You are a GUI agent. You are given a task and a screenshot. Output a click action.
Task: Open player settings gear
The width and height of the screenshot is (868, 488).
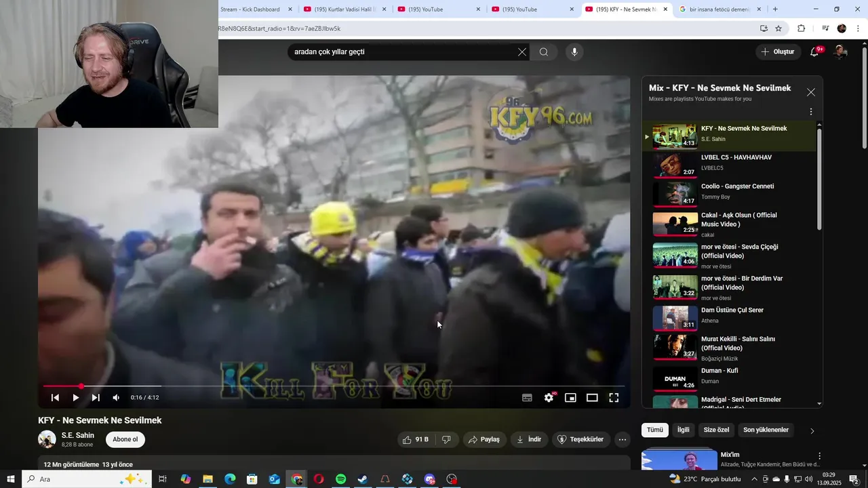click(x=549, y=398)
